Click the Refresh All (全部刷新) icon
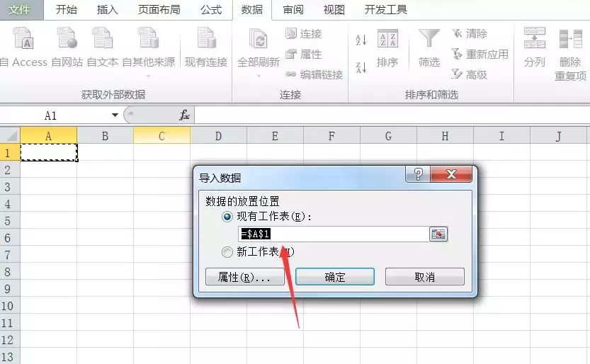 pyautogui.click(x=259, y=39)
